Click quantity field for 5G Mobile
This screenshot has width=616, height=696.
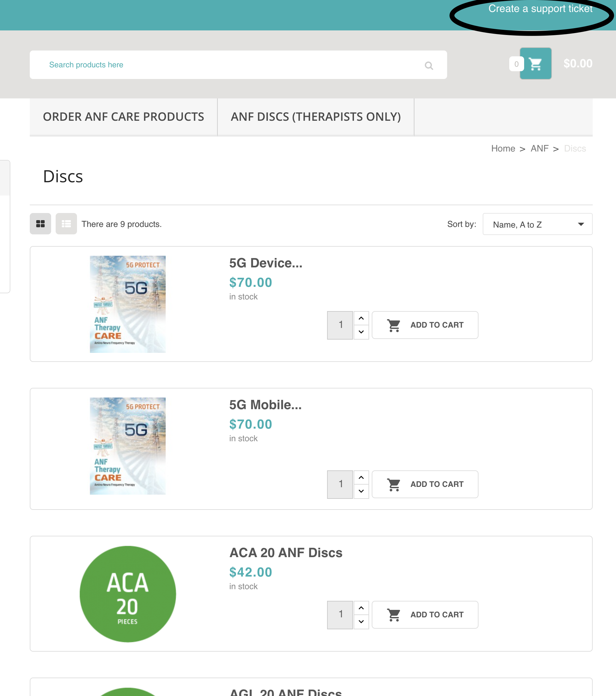pyautogui.click(x=340, y=485)
